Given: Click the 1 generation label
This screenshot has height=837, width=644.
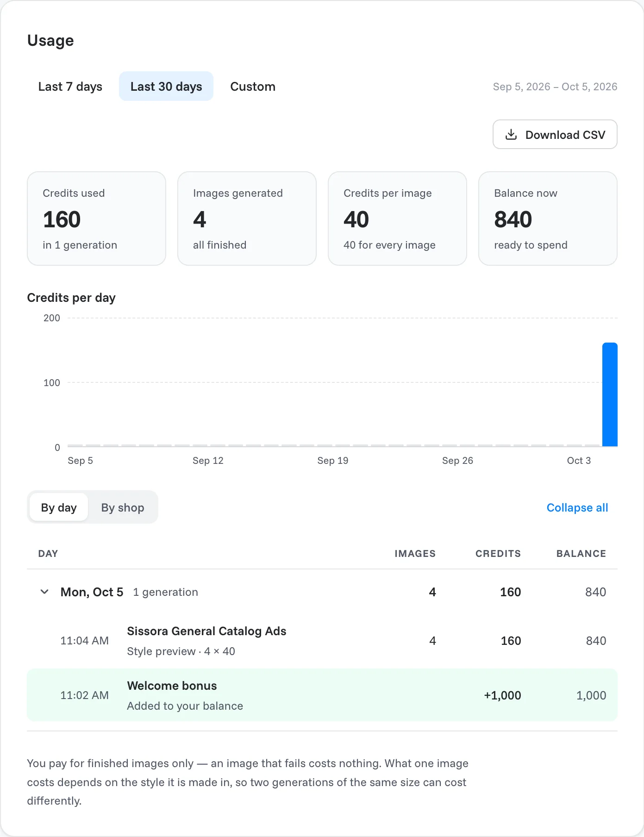Looking at the screenshot, I should click(x=166, y=592).
